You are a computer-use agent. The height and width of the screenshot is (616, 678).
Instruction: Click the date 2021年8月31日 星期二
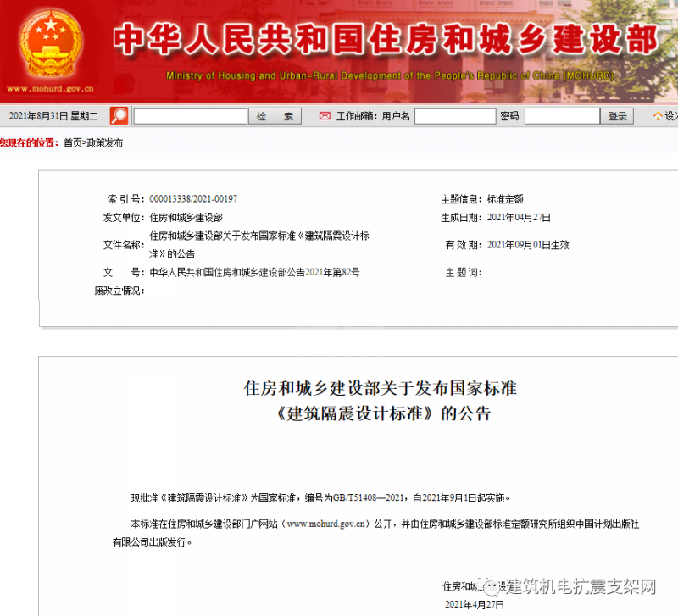[53, 116]
